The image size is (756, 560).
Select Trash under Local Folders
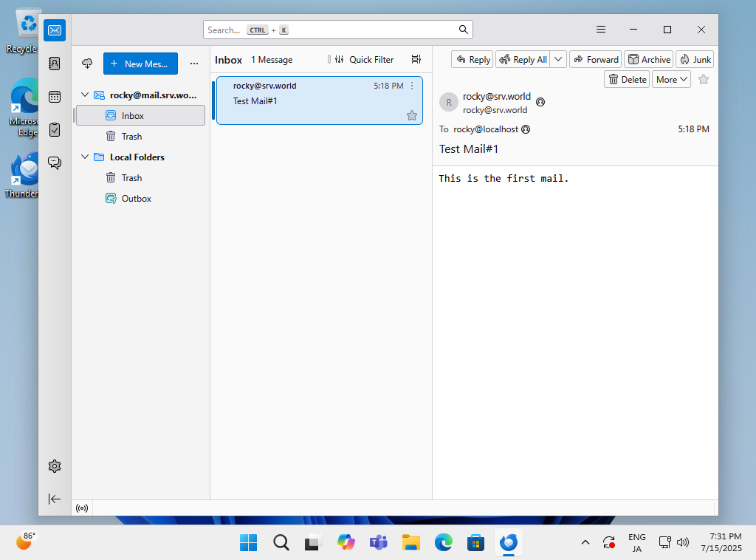[140, 178]
